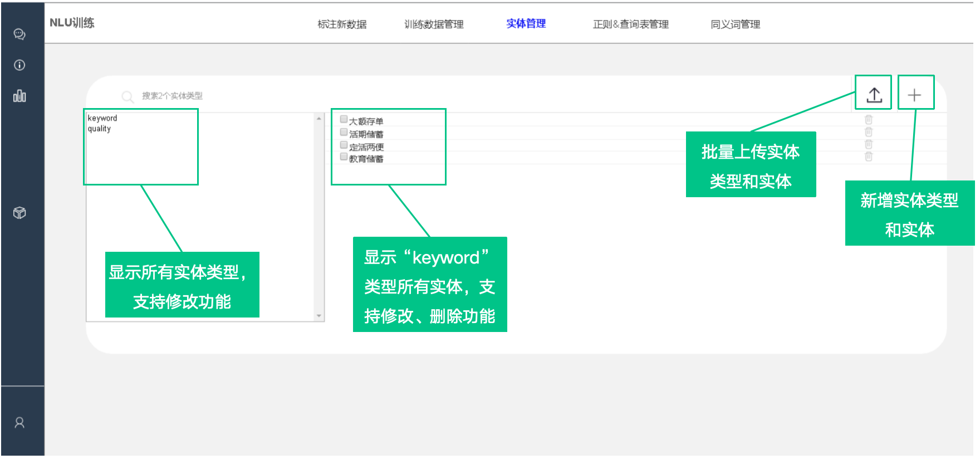
Task: Select the 实体管理 tab
Action: tap(526, 23)
